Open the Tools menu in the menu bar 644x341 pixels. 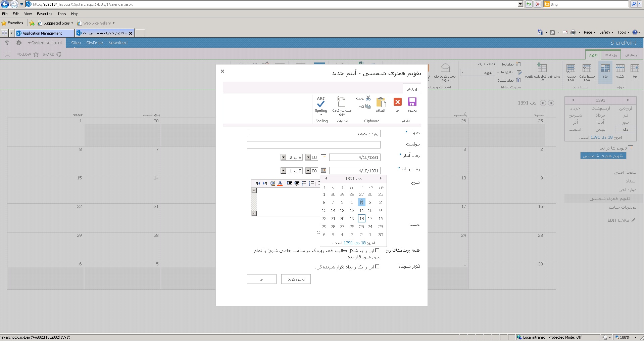click(61, 14)
